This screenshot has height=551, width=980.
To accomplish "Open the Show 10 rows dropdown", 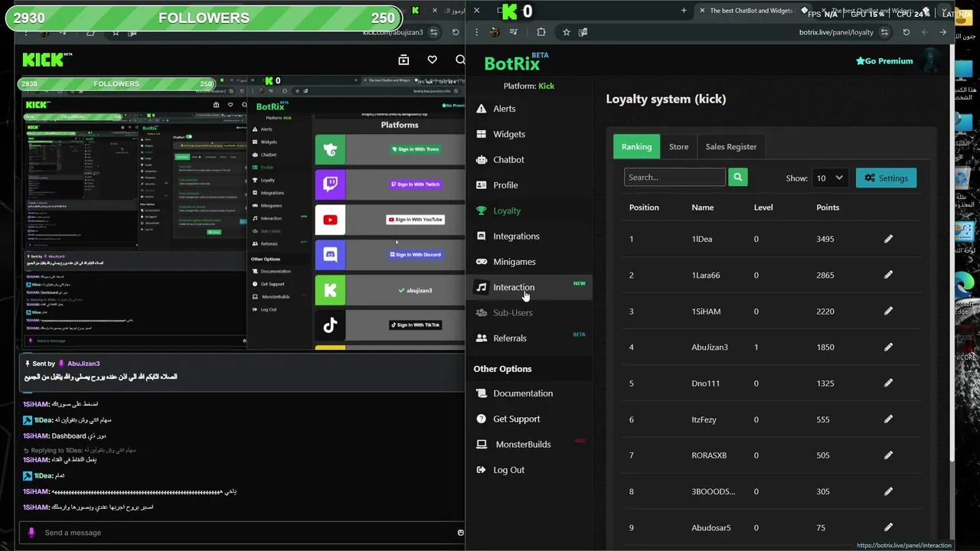I will (x=829, y=178).
